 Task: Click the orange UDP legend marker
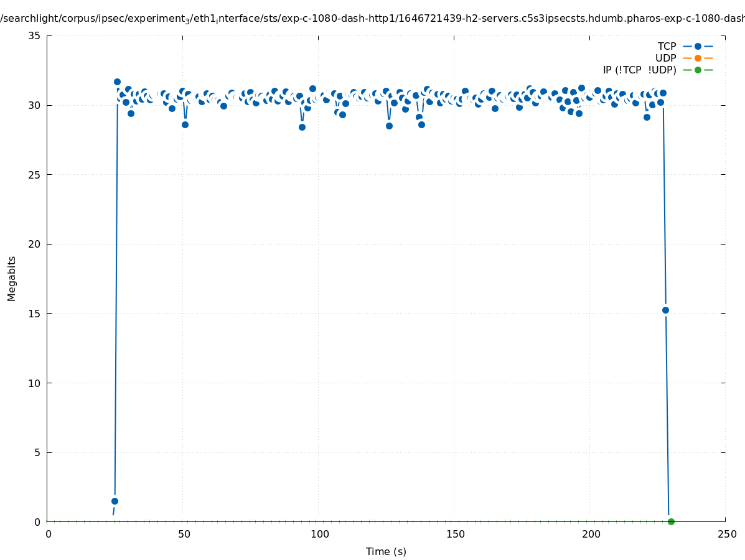pos(698,58)
